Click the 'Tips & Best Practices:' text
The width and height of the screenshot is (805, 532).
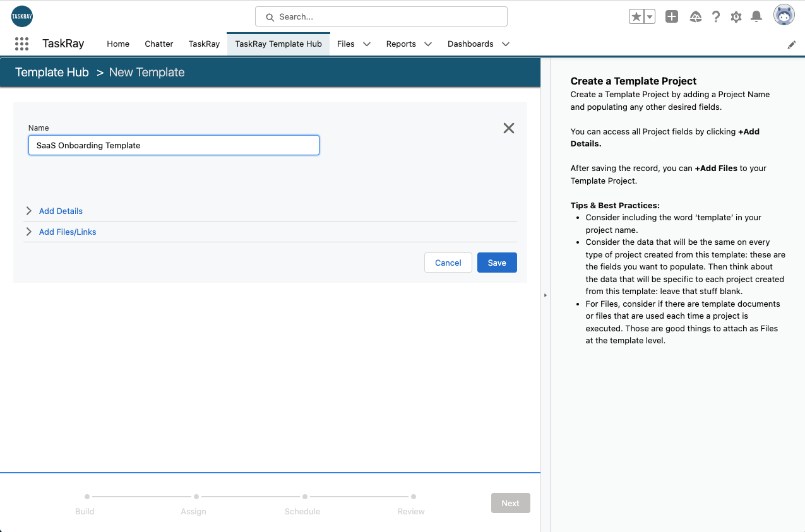coord(615,205)
